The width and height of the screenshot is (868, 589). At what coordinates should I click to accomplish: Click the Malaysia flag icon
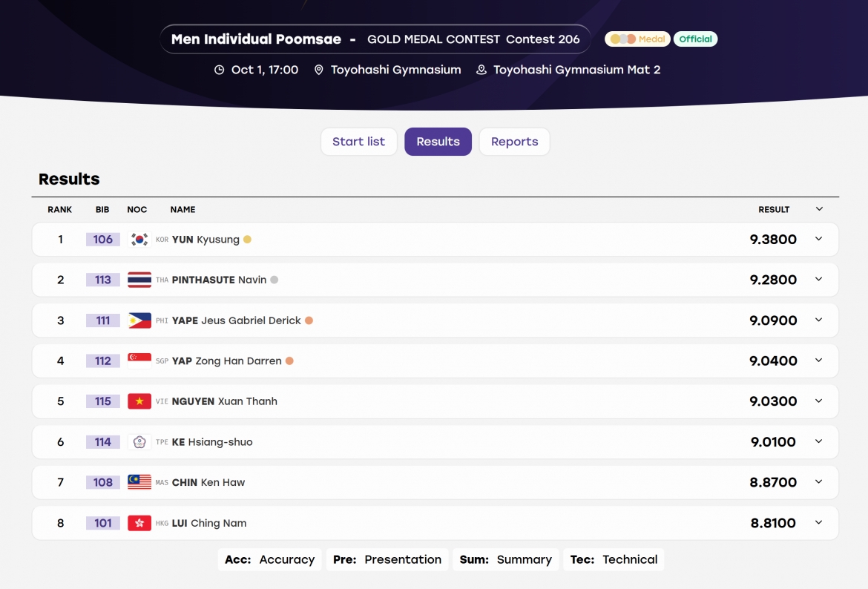click(139, 482)
